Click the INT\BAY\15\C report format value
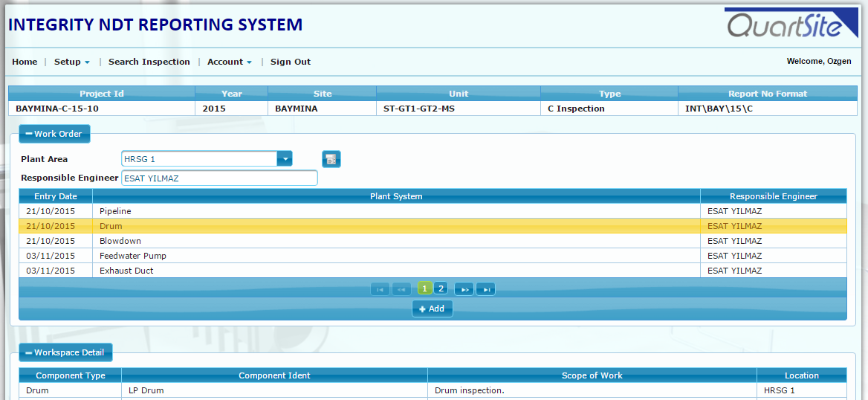Viewport: 868px width, 400px height. point(719,109)
